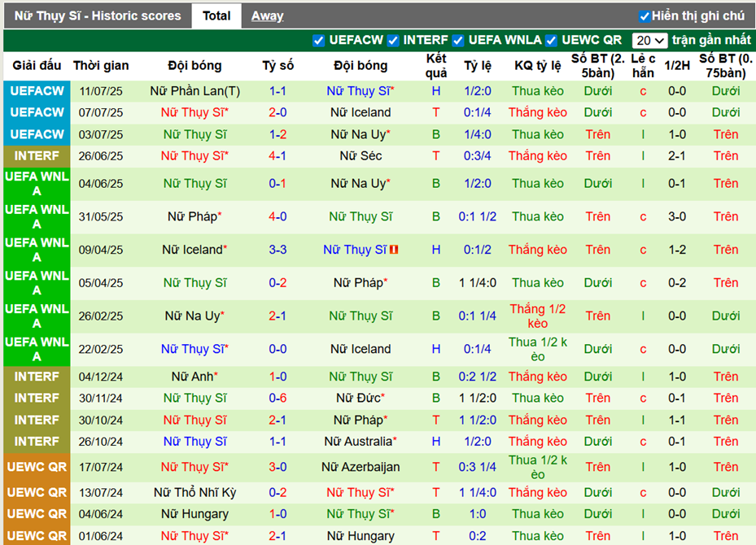The image size is (756, 545).
Task: Click the Giải đấu column header
Action: [x=37, y=66]
